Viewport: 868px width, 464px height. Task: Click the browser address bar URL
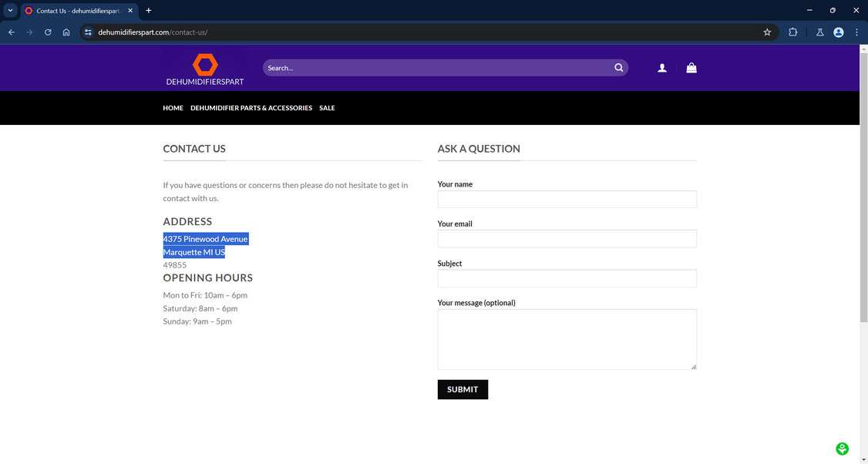coord(152,32)
